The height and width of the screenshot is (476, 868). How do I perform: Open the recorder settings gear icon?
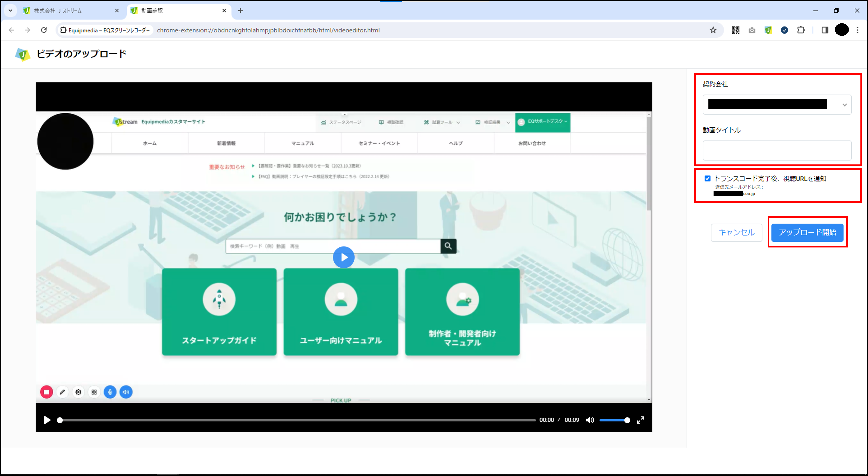pyautogui.click(x=78, y=392)
